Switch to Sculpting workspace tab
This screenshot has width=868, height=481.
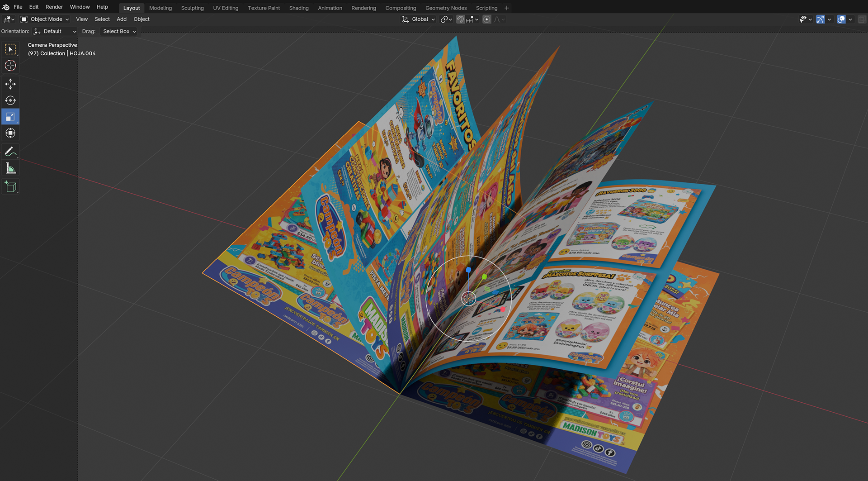(193, 8)
